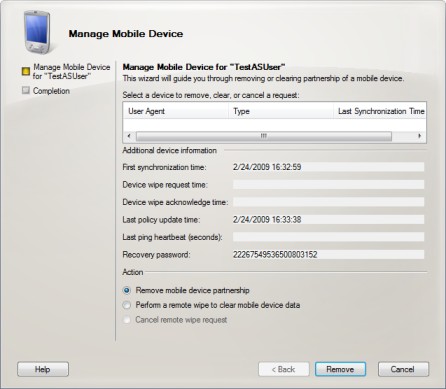Click the 'Device wipe acknowledge time:' label
Image resolution: width=446 pixels, height=389 pixels.
(175, 202)
